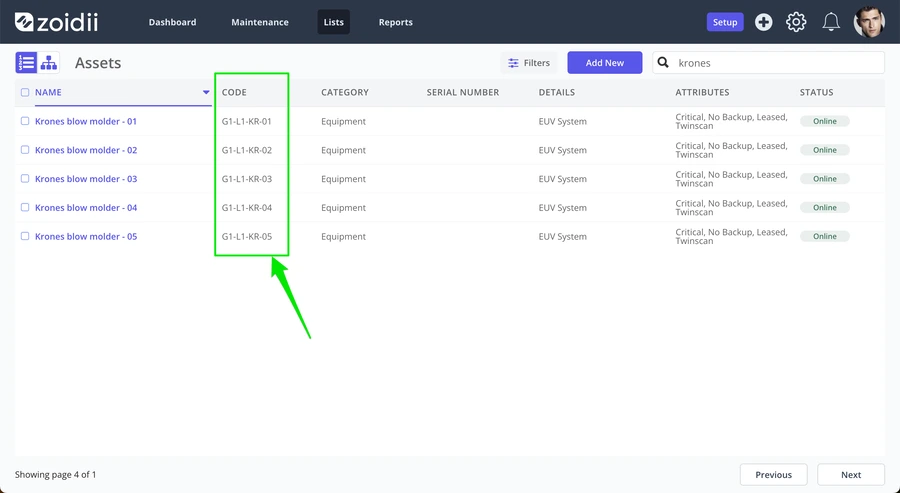Open the notifications bell
The height and width of the screenshot is (493, 900).
pyautogui.click(x=831, y=22)
